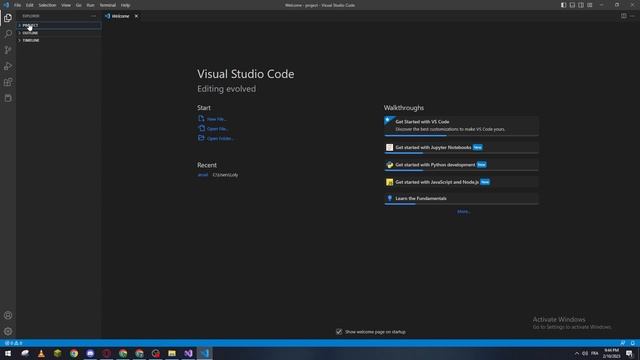The image size is (640, 360).
Task: Open the Source Control view
Action: coord(8,50)
